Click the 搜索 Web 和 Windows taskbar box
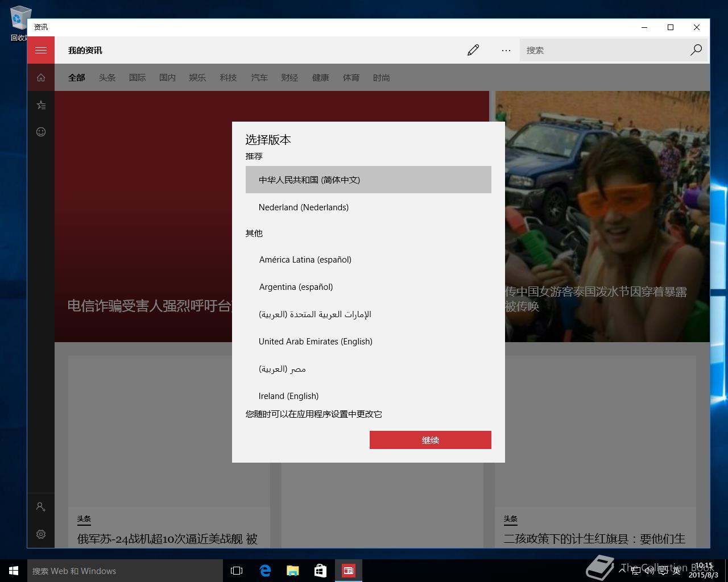Screen dimensions: 728x582 pyautogui.click(x=125, y=571)
